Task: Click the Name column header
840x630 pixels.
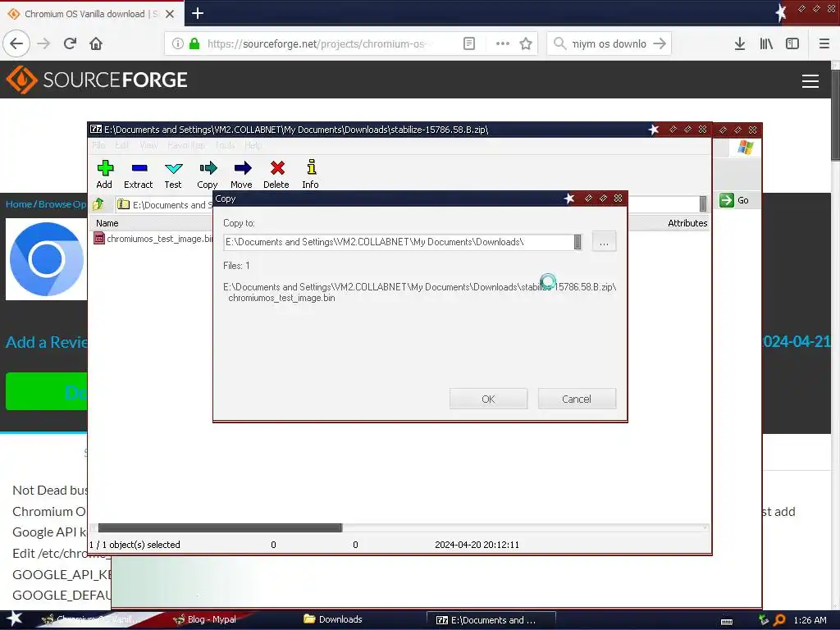Action: (x=107, y=223)
